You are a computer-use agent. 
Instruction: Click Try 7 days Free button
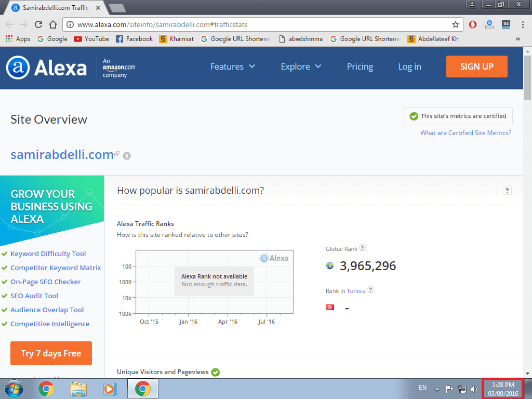(51, 353)
